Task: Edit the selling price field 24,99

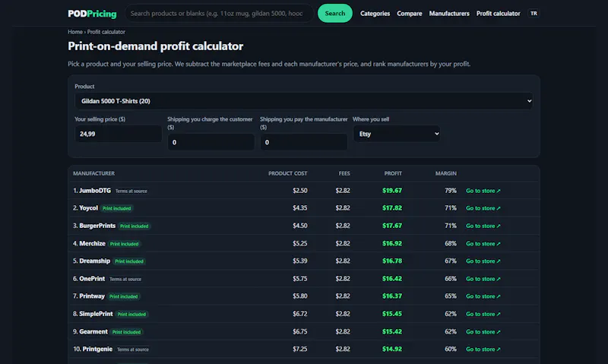Action: 119,134
